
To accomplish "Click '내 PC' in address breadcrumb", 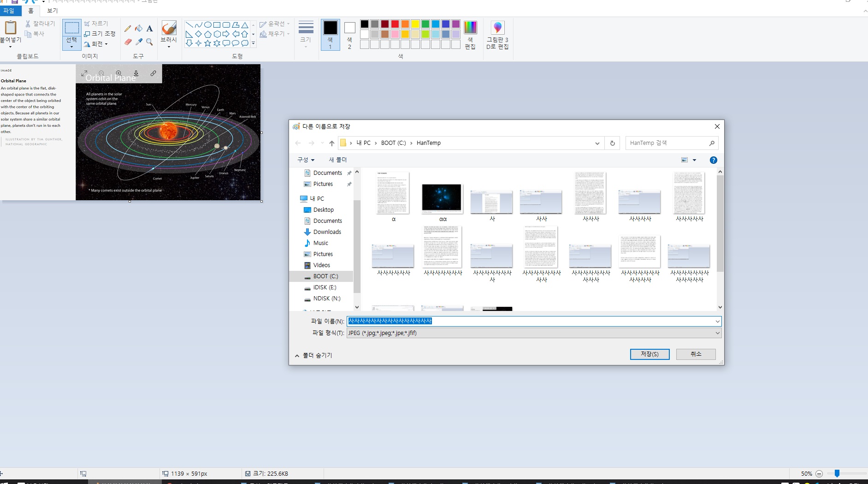I will [x=363, y=143].
